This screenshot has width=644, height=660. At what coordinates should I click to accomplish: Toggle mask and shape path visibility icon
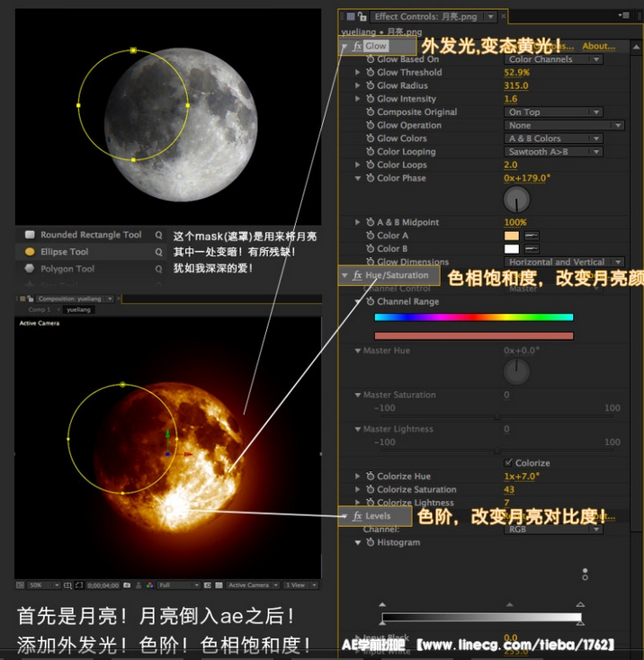79,585
